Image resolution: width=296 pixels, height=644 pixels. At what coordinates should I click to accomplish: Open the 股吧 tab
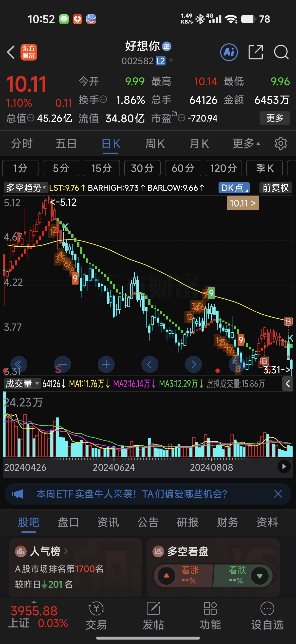point(28,522)
